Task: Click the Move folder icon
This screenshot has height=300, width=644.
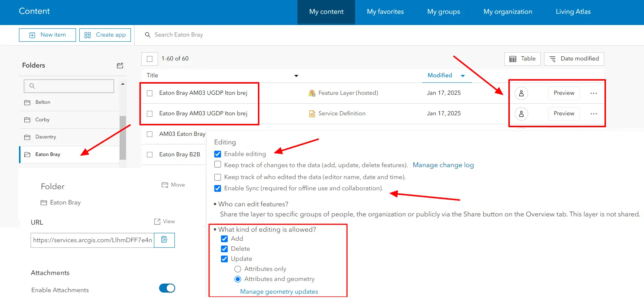Action: click(x=165, y=185)
